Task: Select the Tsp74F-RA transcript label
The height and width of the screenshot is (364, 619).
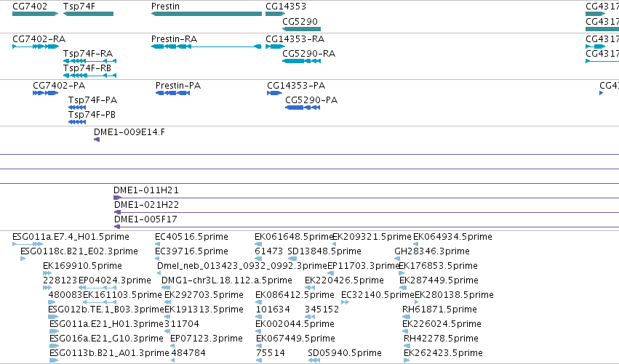Action: coord(88,54)
